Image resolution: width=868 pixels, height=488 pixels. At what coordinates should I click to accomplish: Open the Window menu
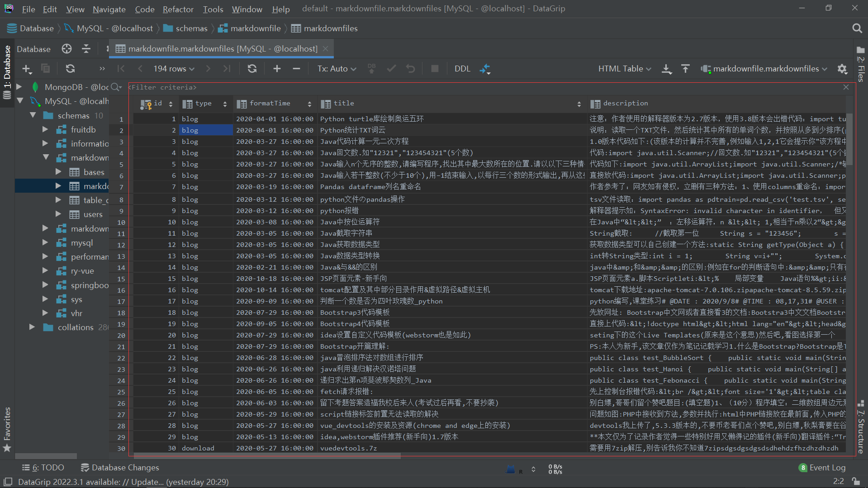click(x=247, y=9)
